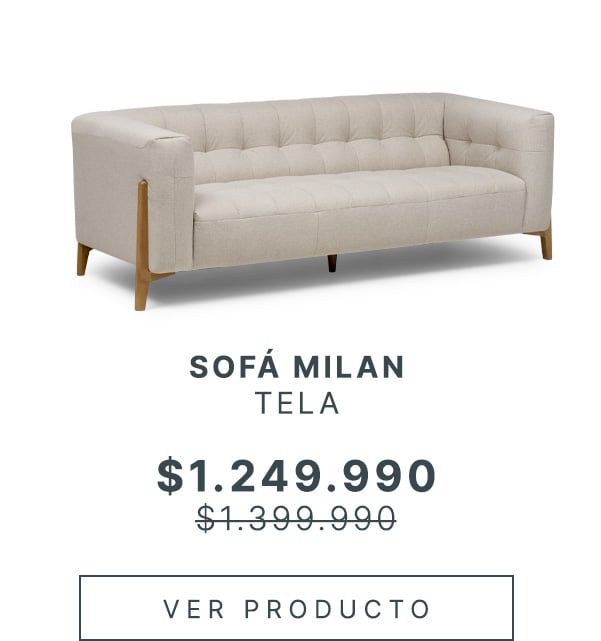This screenshot has height=641, width=601.
Task: Click the far left back wooden leg
Action: click(83, 259)
